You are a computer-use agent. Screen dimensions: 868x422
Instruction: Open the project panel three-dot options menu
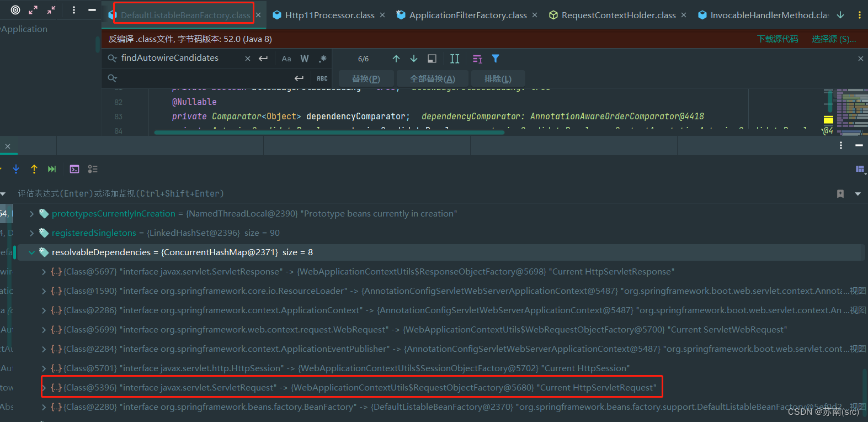pos(74,10)
